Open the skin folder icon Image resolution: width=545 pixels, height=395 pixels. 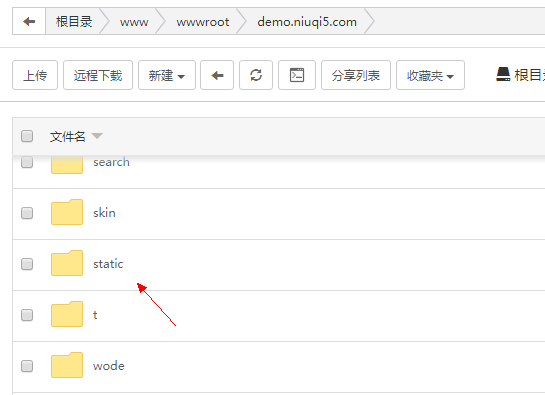click(x=67, y=212)
